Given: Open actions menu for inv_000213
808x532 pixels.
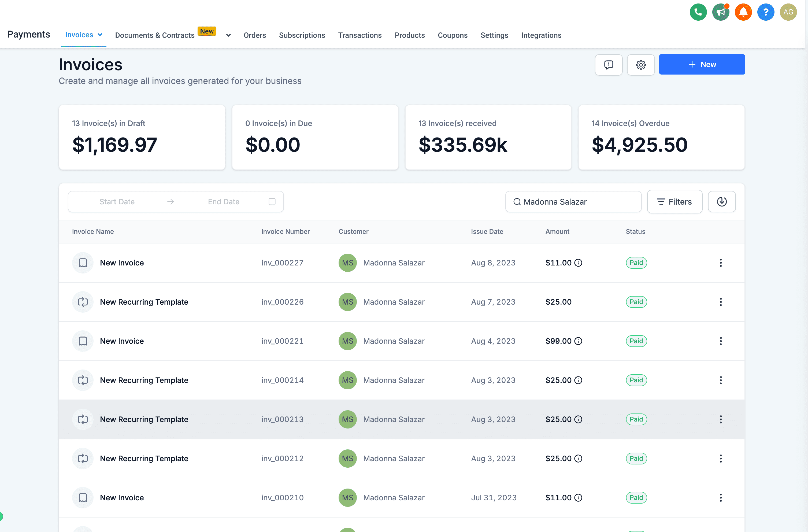Looking at the screenshot, I should pos(721,419).
